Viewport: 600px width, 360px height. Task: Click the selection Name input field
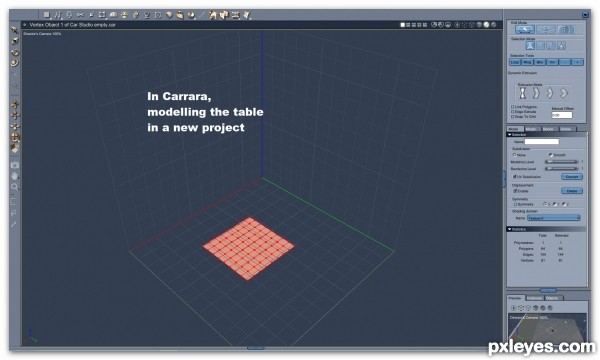[x=542, y=142]
